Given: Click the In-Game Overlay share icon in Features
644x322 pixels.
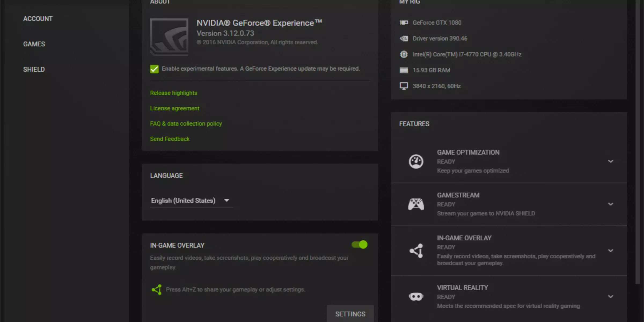Looking at the screenshot, I should coord(416,251).
